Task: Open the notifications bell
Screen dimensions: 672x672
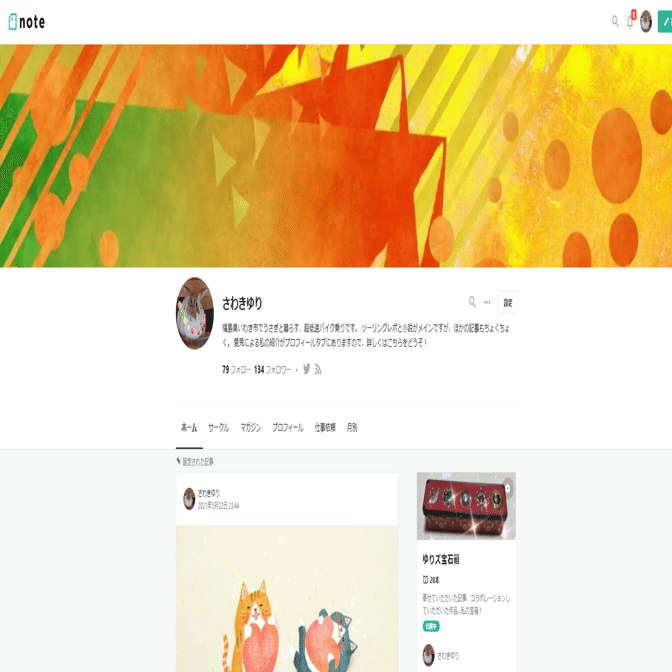Action: click(x=630, y=21)
